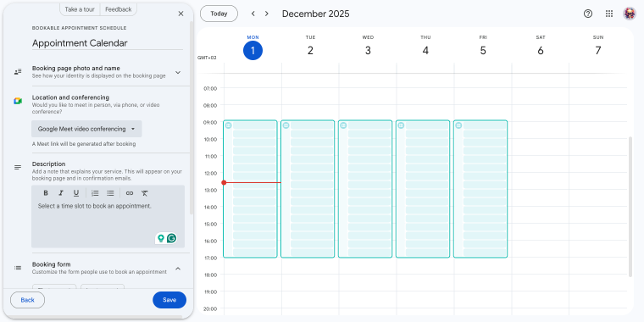644x322 pixels.
Task: Click the calendar vertical scrollbar
Action: coord(630,207)
